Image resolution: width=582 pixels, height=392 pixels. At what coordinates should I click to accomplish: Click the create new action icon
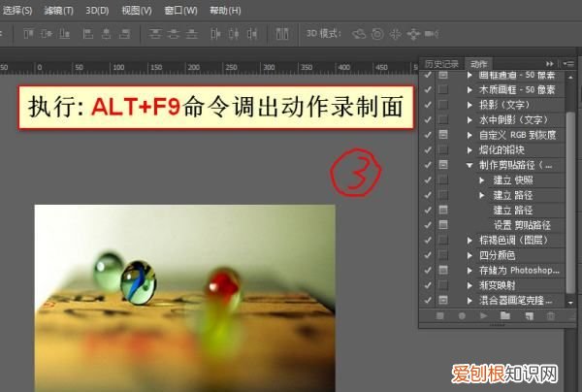[530, 316]
